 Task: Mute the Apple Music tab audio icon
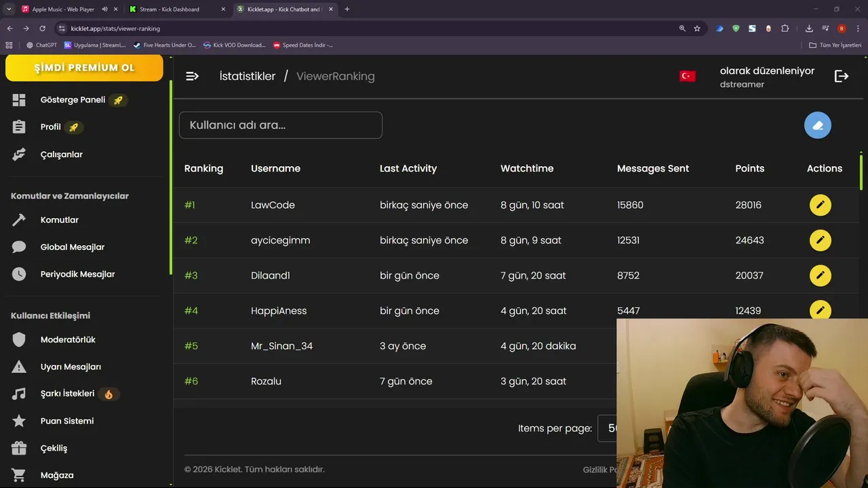coord(104,9)
